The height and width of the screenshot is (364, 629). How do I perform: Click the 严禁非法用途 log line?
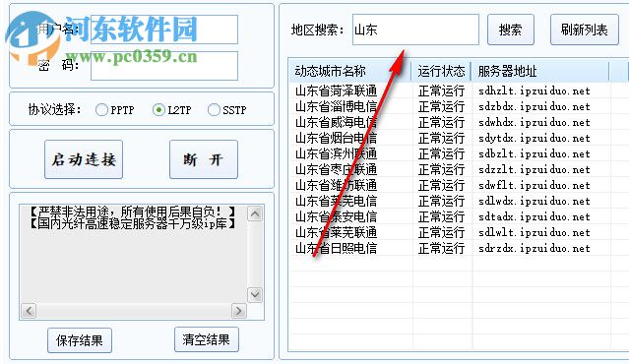[132, 212]
